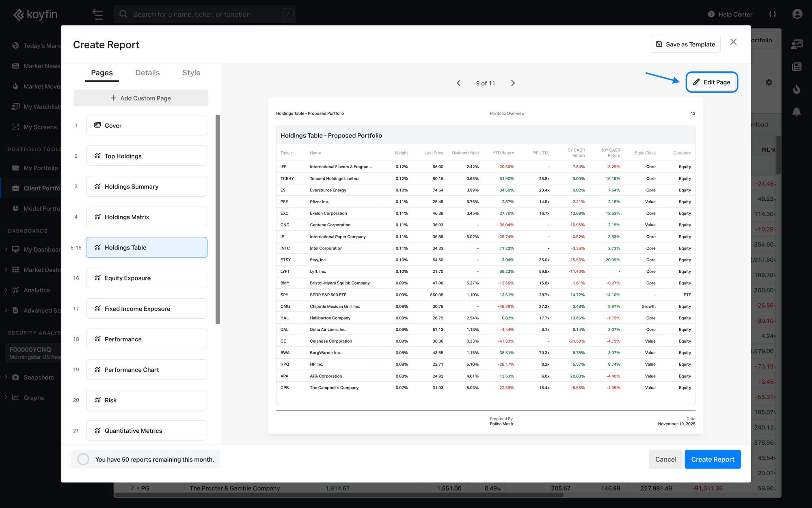Expand Graphs section in sidebar
This screenshot has height=508, width=812.
click(x=6, y=397)
